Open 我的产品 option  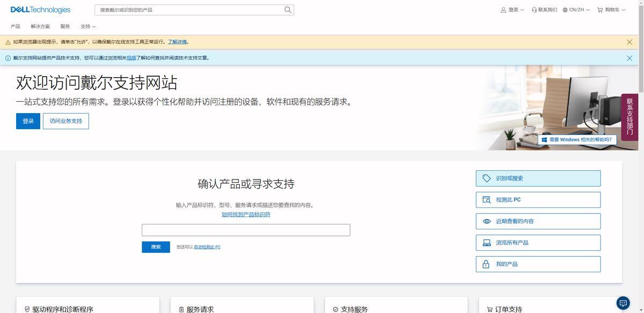[x=538, y=264]
